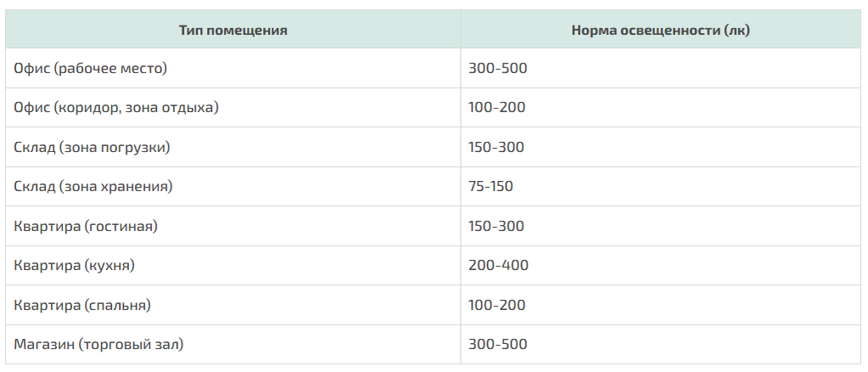Click the '(лк)' unit in the header
This screenshot has width=868, height=372.
pyautogui.click(x=736, y=30)
